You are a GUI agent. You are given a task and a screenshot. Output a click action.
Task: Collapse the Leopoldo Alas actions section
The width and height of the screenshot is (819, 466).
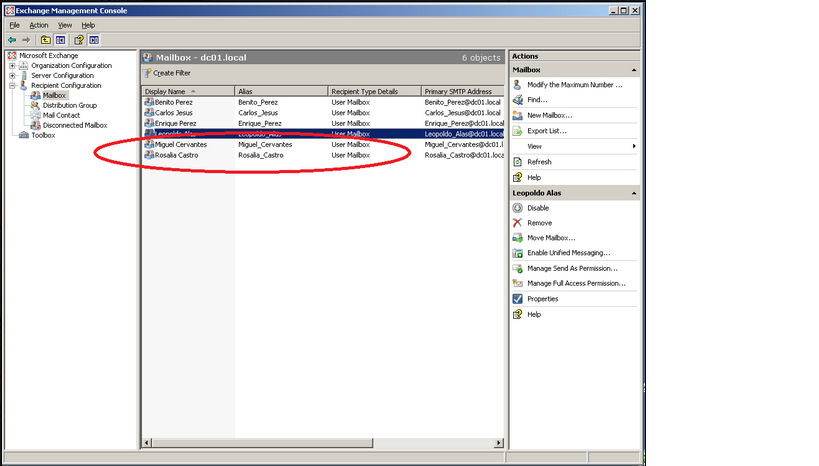click(x=634, y=193)
